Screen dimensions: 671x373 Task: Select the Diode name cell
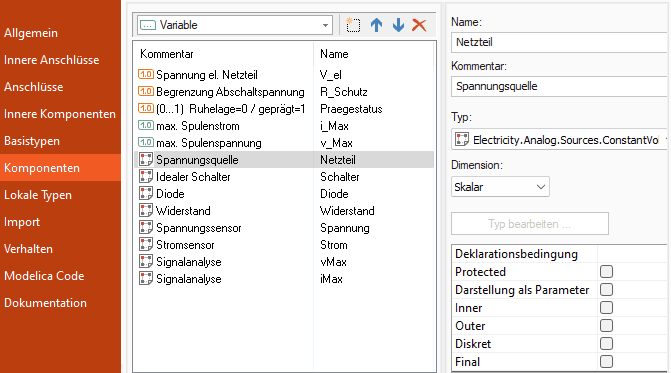point(334,194)
